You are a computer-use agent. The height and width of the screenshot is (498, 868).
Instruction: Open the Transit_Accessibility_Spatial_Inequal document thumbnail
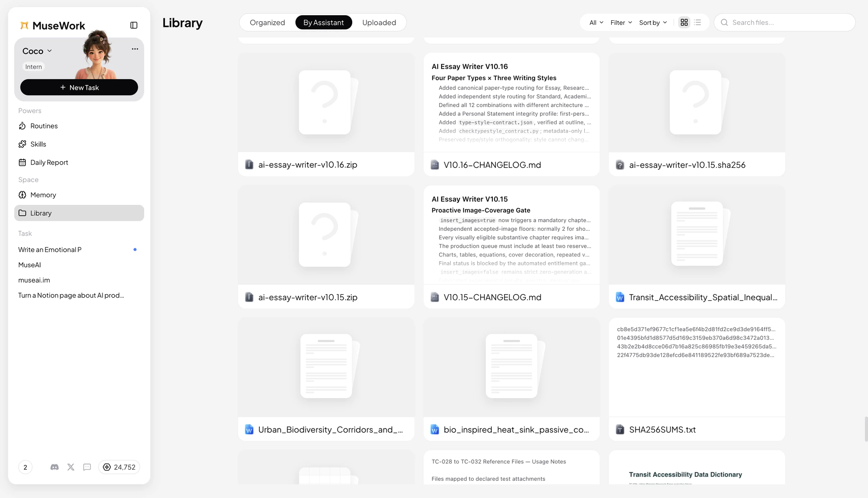[697, 235]
